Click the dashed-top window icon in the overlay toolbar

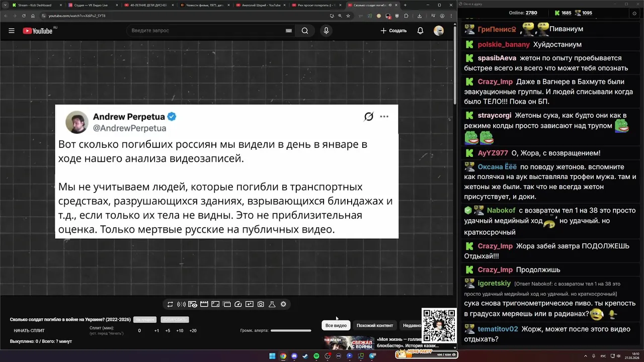[x=226, y=304]
